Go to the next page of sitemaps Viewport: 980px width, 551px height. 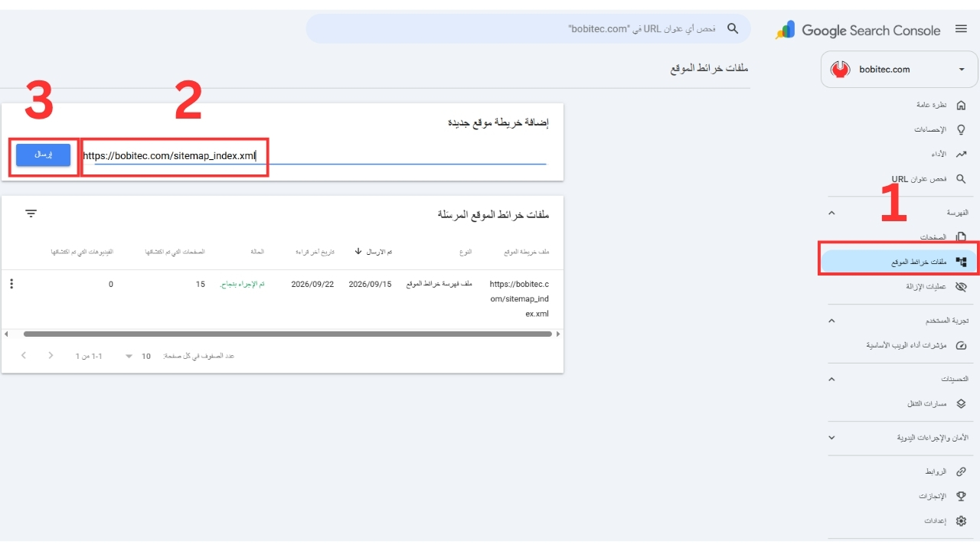[24, 355]
